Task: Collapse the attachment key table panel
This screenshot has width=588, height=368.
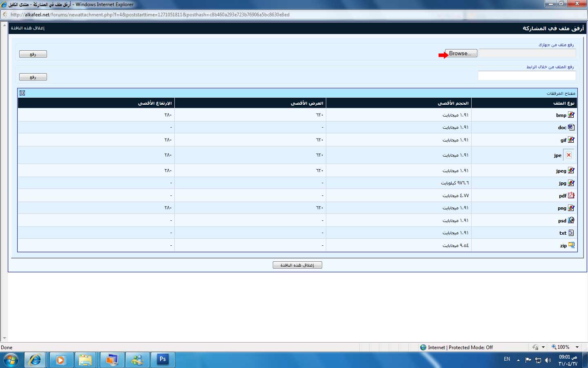Action: (22, 93)
